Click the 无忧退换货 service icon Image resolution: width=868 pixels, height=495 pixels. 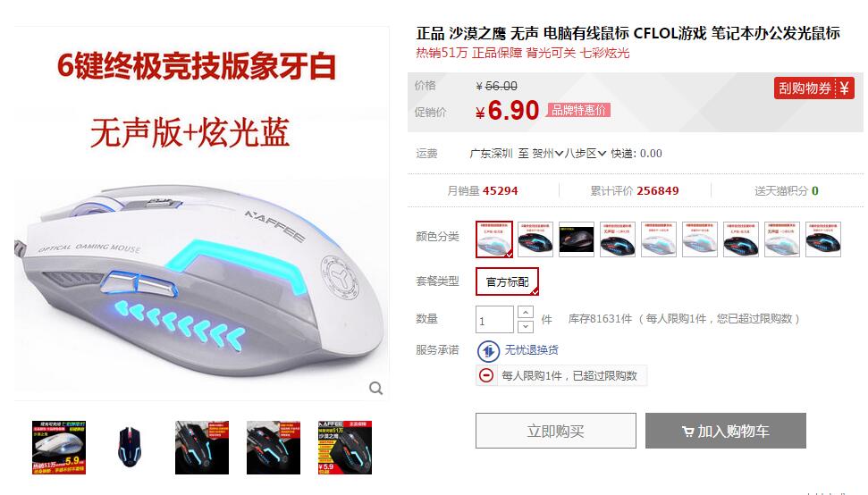pyautogui.click(x=488, y=350)
